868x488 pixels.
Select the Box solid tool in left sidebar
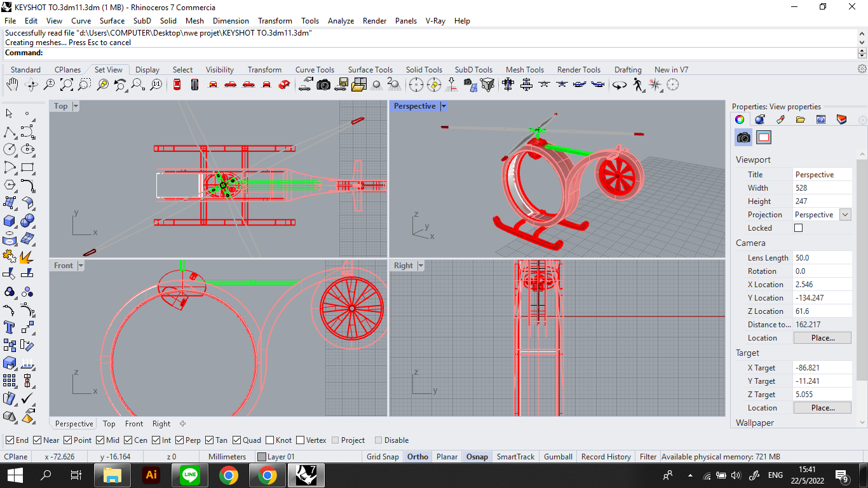pos(10,220)
